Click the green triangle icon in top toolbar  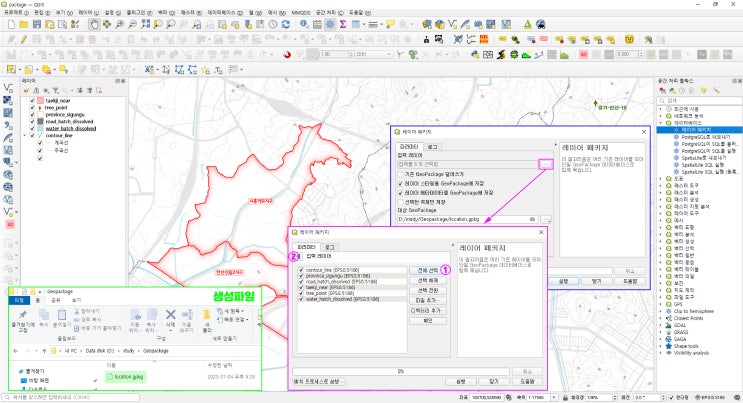pos(527,24)
